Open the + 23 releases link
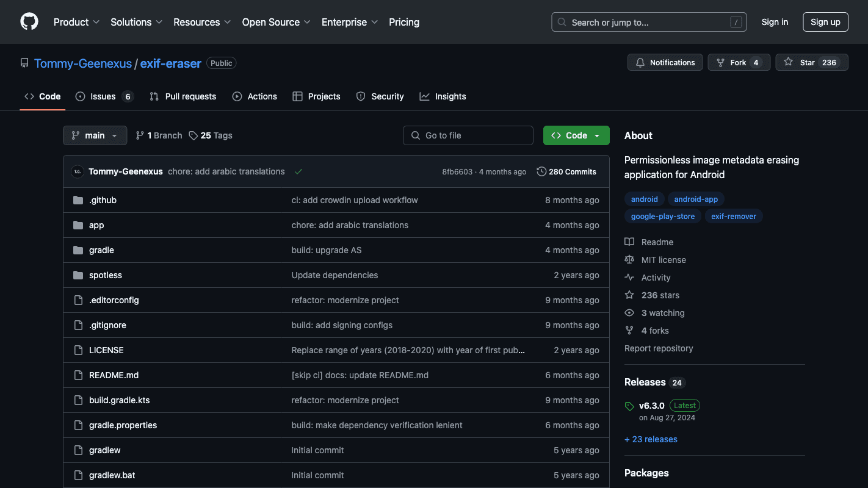Image resolution: width=868 pixels, height=488 pixels. 651,439
